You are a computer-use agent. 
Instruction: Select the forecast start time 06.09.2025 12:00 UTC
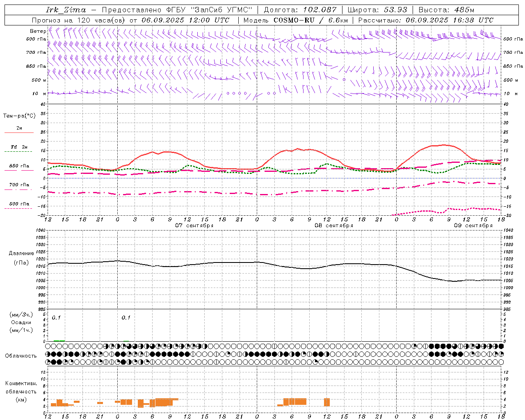click(185, 20)
